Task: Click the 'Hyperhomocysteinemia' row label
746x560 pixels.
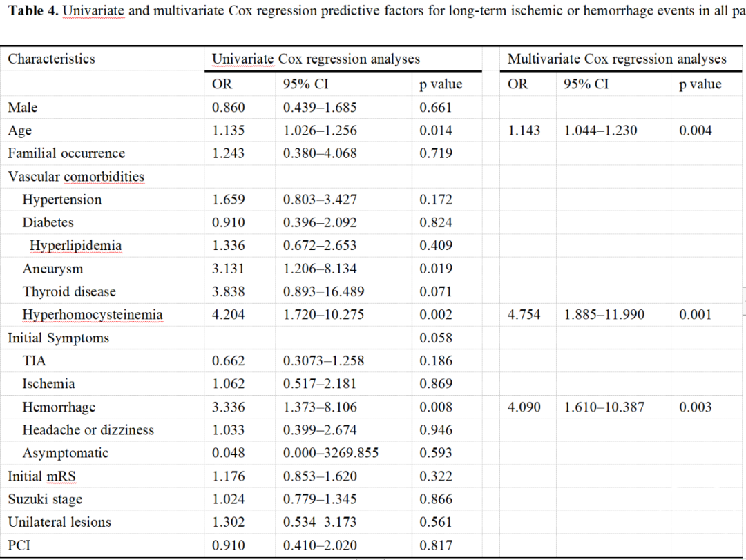Action: tap(93, 315)
